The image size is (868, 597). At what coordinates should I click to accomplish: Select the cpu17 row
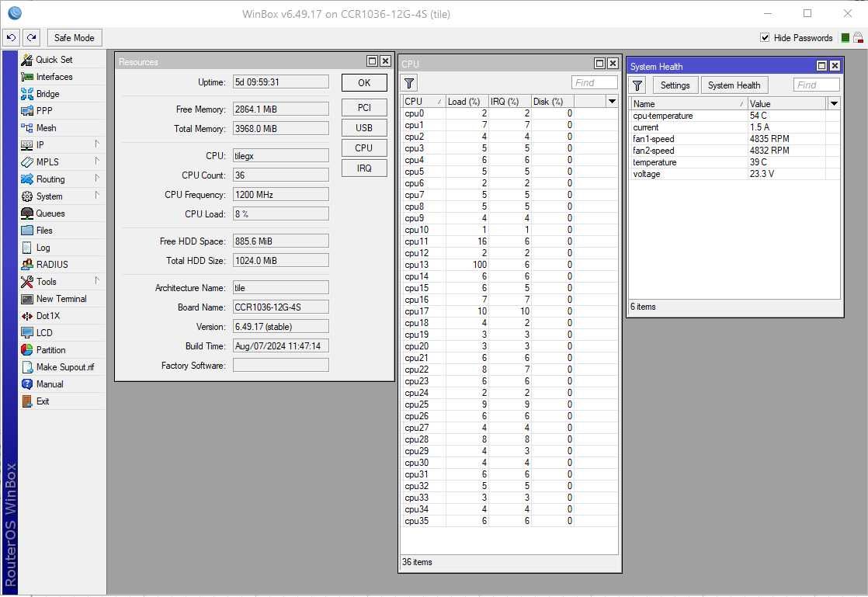click(x=509, y=311)
